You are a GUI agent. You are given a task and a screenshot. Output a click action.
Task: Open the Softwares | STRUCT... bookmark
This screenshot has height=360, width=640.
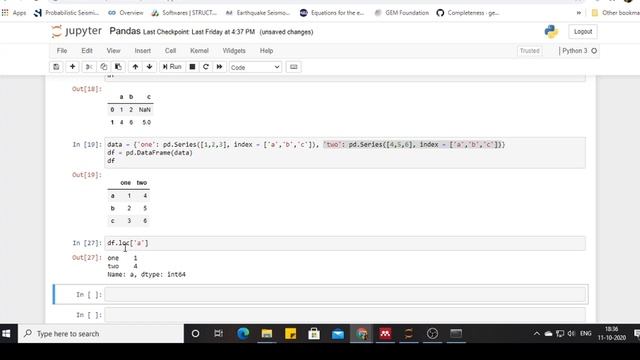point(184,13)
